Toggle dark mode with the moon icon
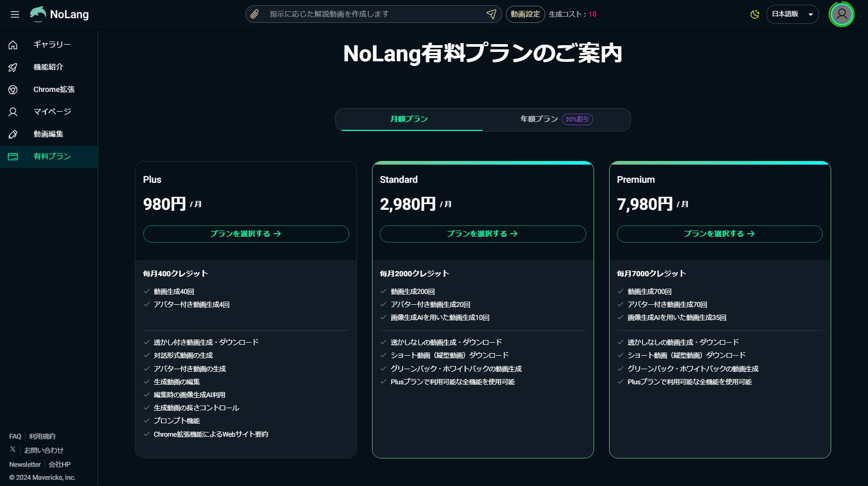 [x=755, y=14]
